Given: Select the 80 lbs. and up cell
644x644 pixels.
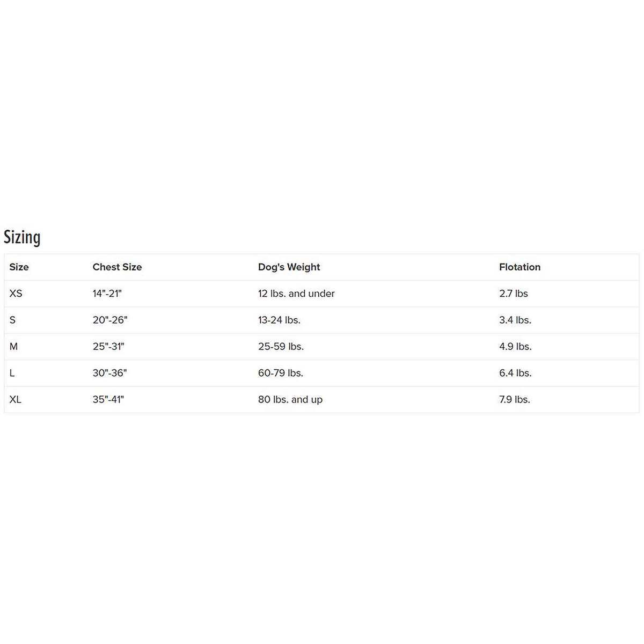Looking at the screenshot, I should point(290,399).
